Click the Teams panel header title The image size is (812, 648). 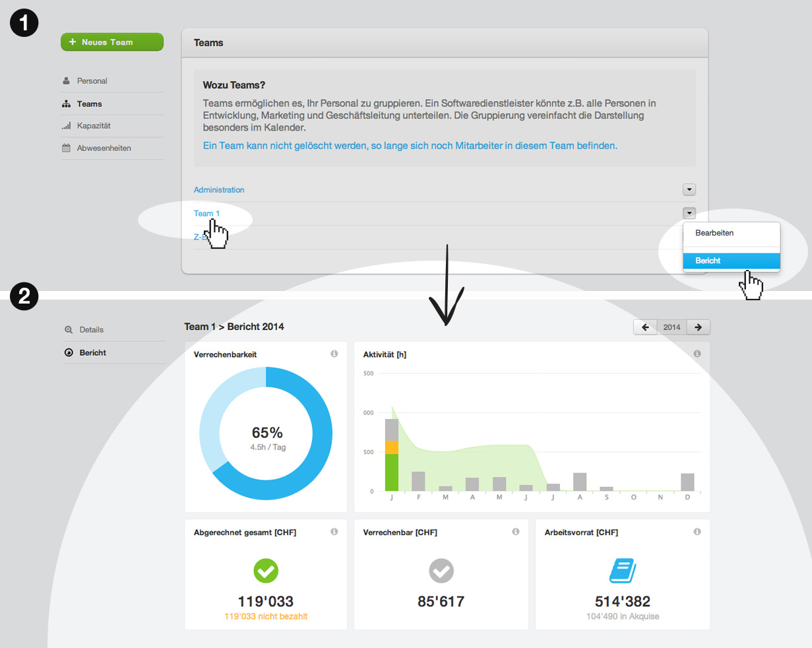(x=208, y=43)
